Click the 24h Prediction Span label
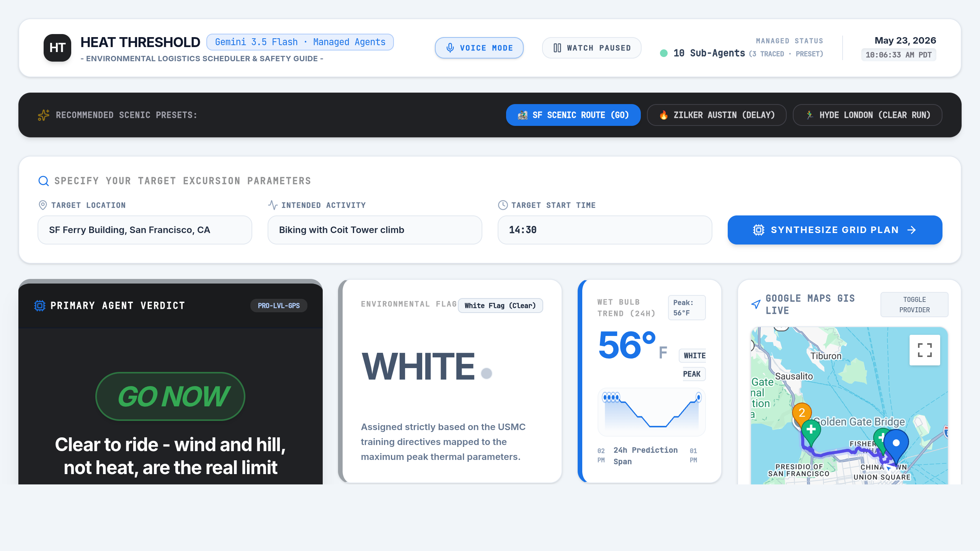Viewport: 980px width, 551px height. [x=645, y=456]
